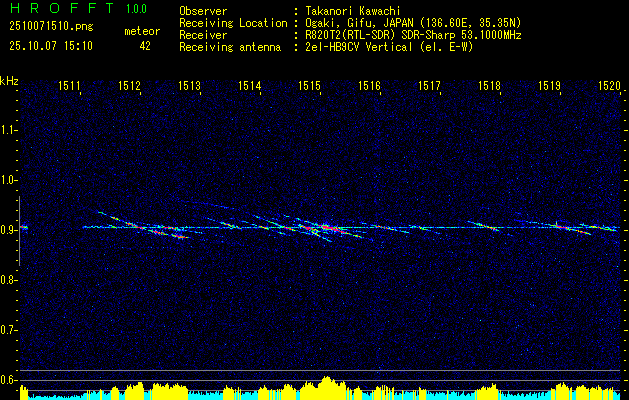Click the 1.0 kHz axis label

pos(9,180)
